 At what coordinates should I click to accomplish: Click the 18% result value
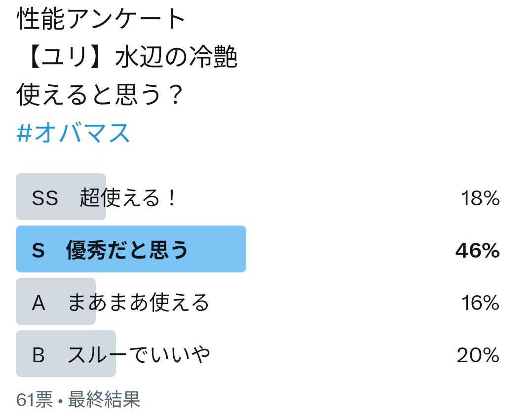click(x=480, y=198)
